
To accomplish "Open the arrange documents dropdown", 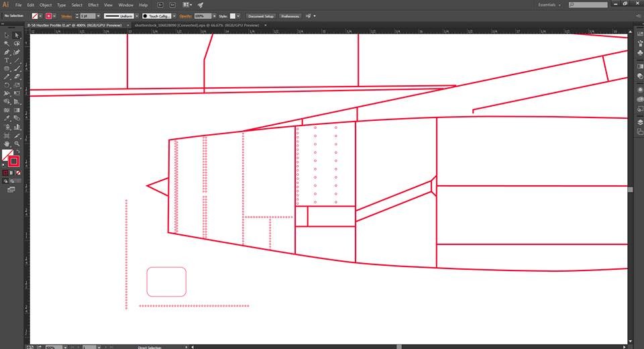I will click(x=187, y=5).
